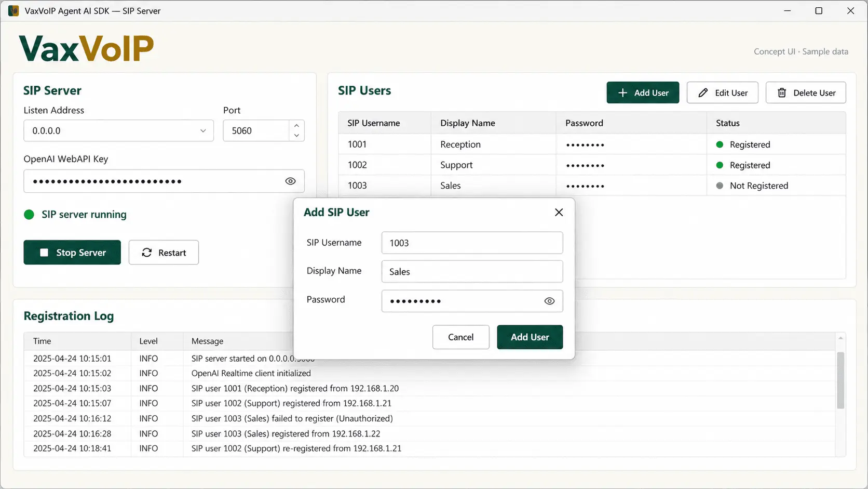The width and height of the screenshot is (868, 489).
Task: Select the 1001 Reception user row
Action: point(592,144)
